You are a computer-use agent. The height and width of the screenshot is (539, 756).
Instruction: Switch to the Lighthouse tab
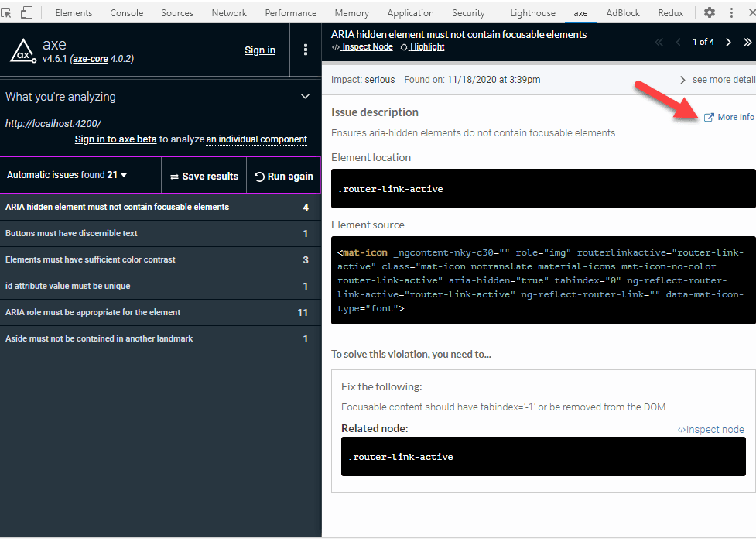tap(532, 12)
